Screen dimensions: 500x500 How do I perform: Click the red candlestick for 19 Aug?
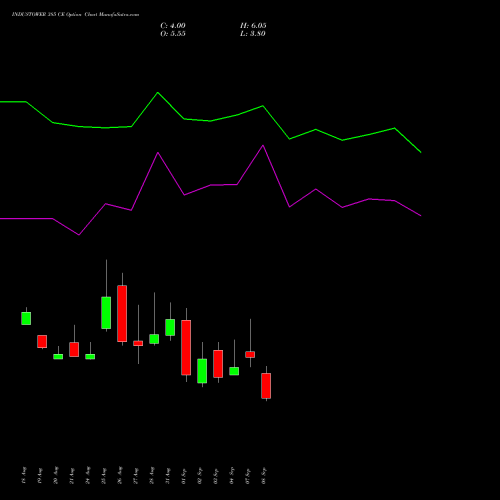pyautogui.click(x=42, y=341)
